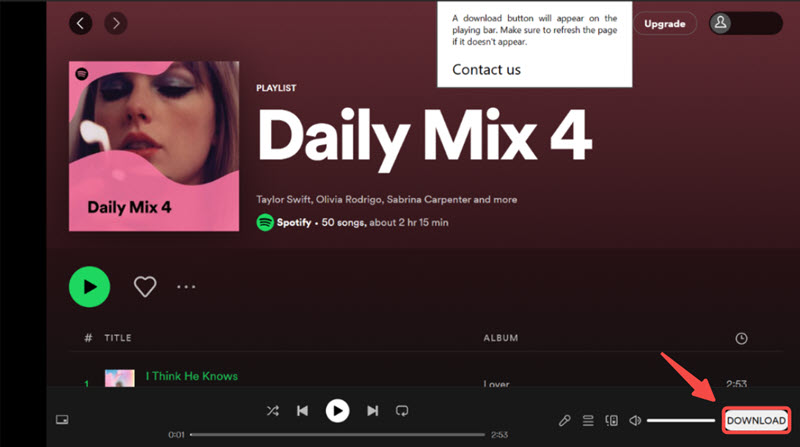This screenshot has height=447, width=800.
Task: Go forward with the right arrow button
Action: pos(116,23)
